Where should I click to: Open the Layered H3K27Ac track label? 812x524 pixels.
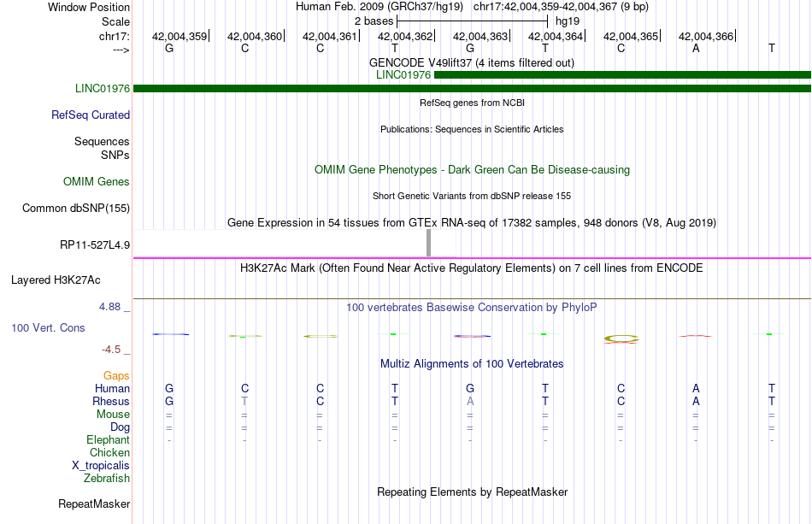56,280
